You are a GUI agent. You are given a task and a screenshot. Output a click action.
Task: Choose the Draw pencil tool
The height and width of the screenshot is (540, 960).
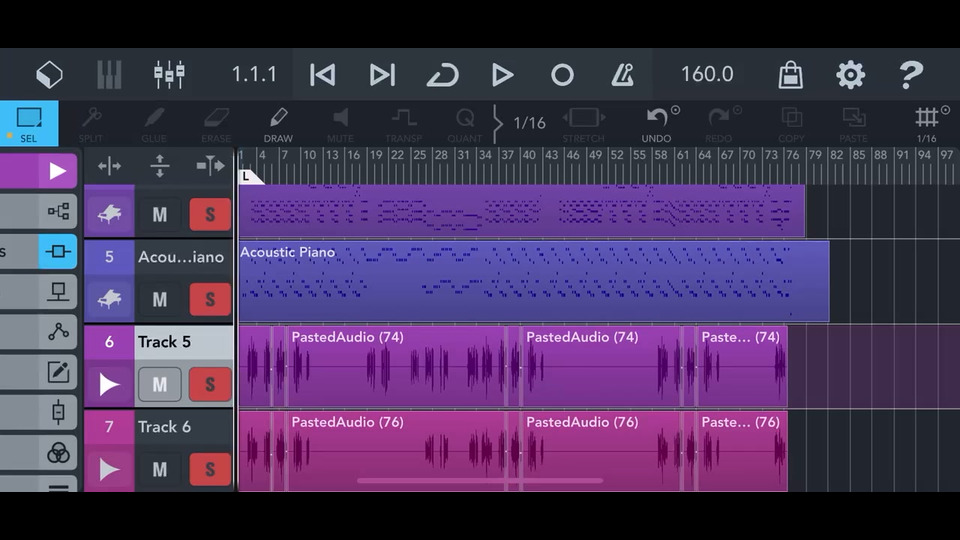click(279, 124)
